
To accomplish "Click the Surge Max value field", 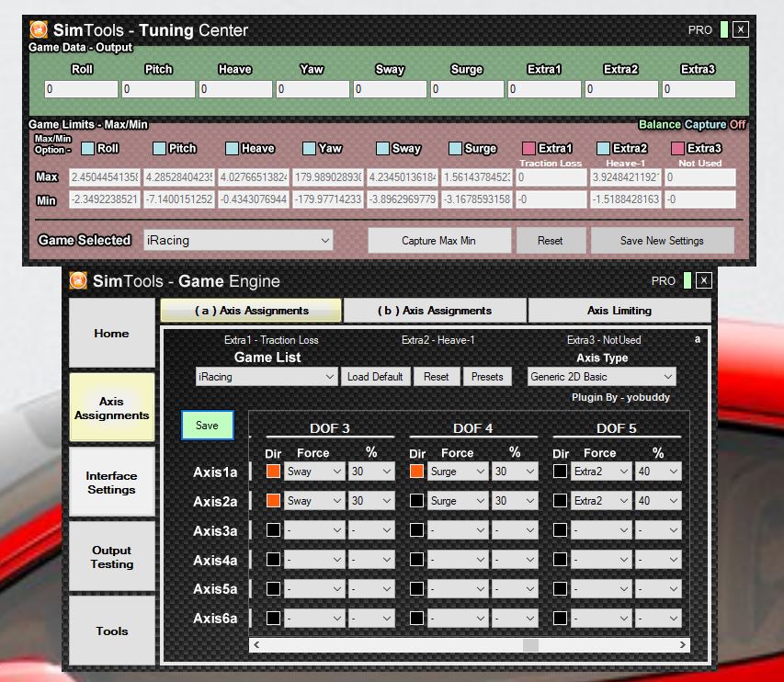I will click(476, 177).
